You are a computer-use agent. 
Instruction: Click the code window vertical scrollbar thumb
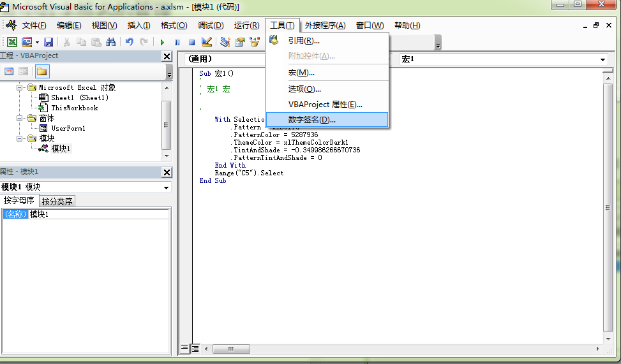pyautogui.click(x=608, y=208)
